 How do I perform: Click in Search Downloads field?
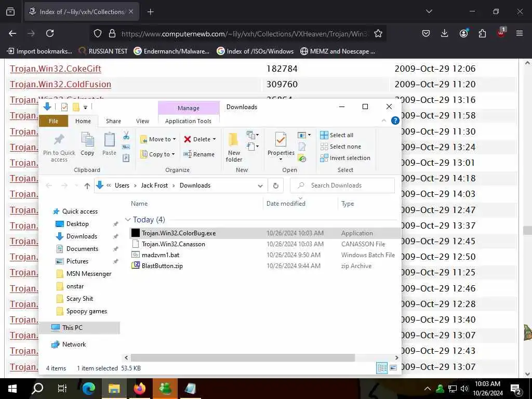342,185
